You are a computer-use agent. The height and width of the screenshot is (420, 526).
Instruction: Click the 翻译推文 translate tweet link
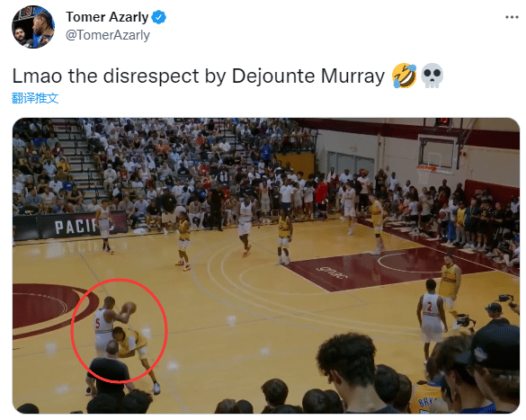35,98
